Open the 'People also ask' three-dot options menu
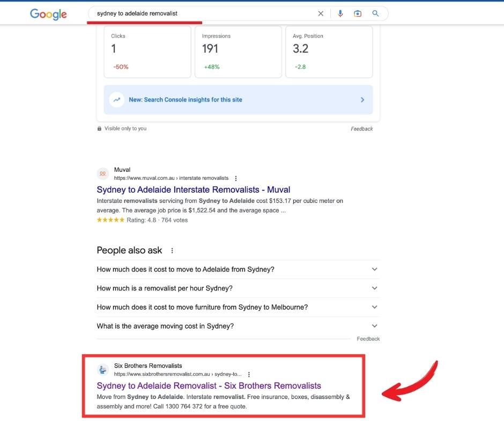Viewport: 504px width, 423px height. (x=172, y=251)
